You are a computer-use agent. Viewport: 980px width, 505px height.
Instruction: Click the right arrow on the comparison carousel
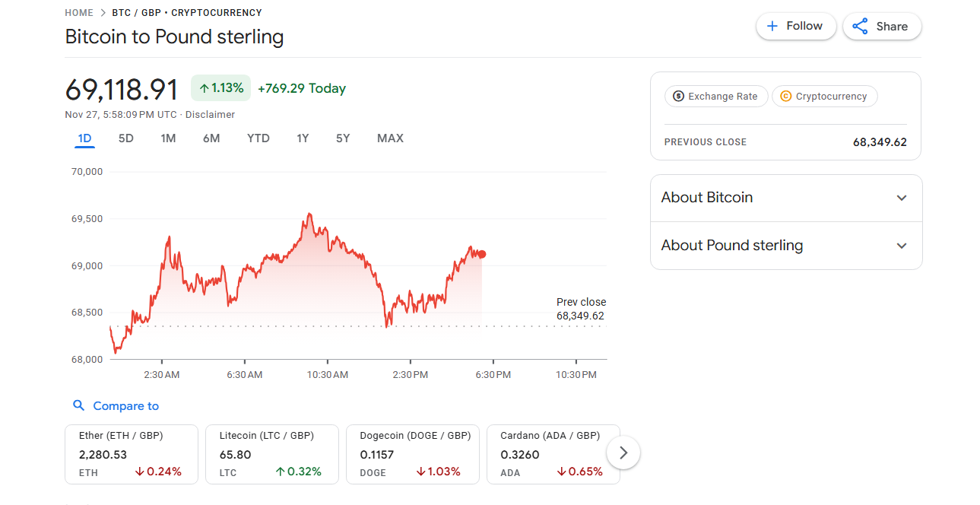623,452
